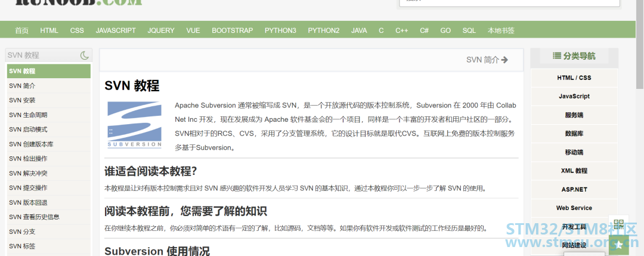
Task: Click the green star favorite icon
Action: point(618,245)
